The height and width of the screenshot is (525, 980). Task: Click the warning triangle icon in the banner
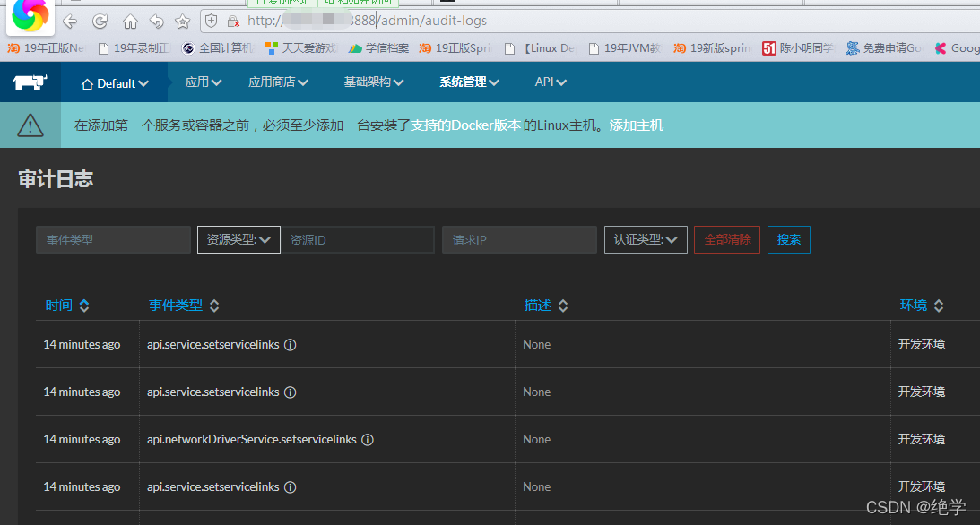[x=30, y=125]
